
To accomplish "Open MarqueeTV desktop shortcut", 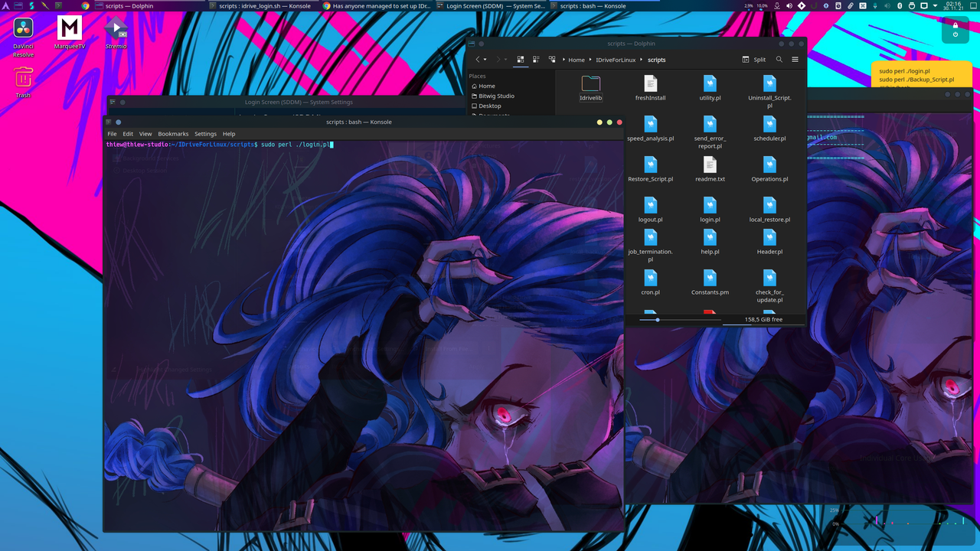I will click(x=70, y=34).
